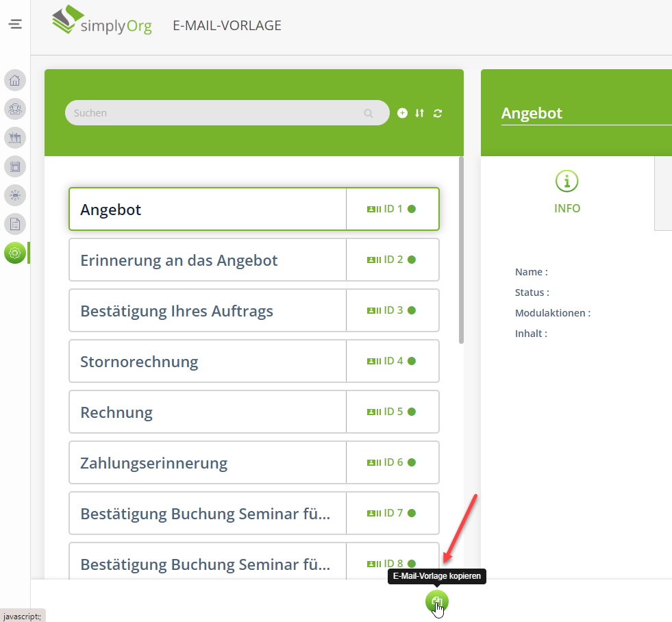Add a new email template with plus icon
This screenshot has height=622, width=672.
402,113
